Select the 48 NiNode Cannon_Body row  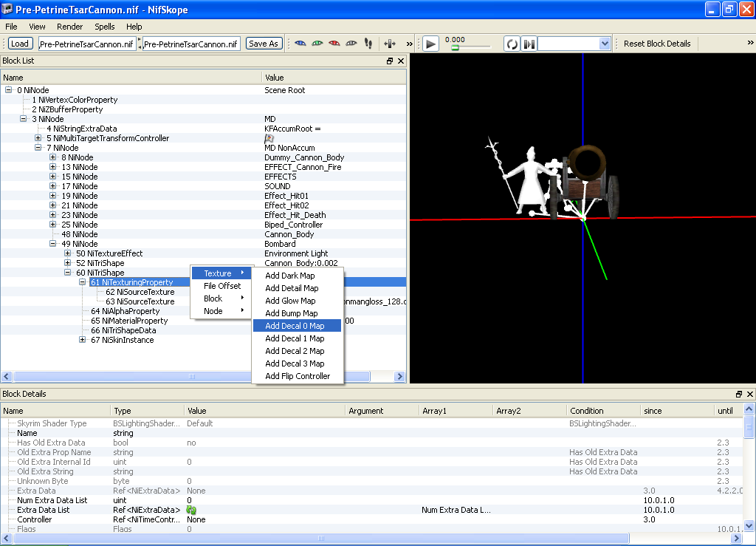tap(202, 234)
